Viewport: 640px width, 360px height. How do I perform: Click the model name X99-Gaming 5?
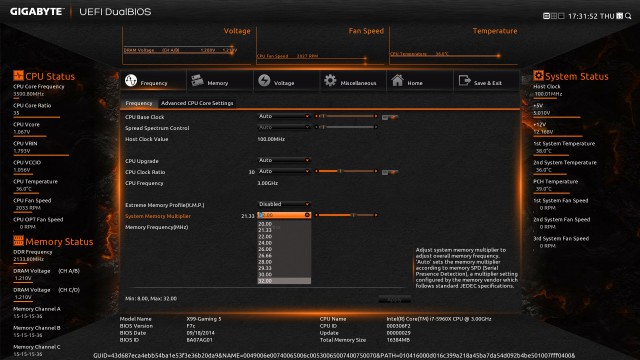(204, 319)
